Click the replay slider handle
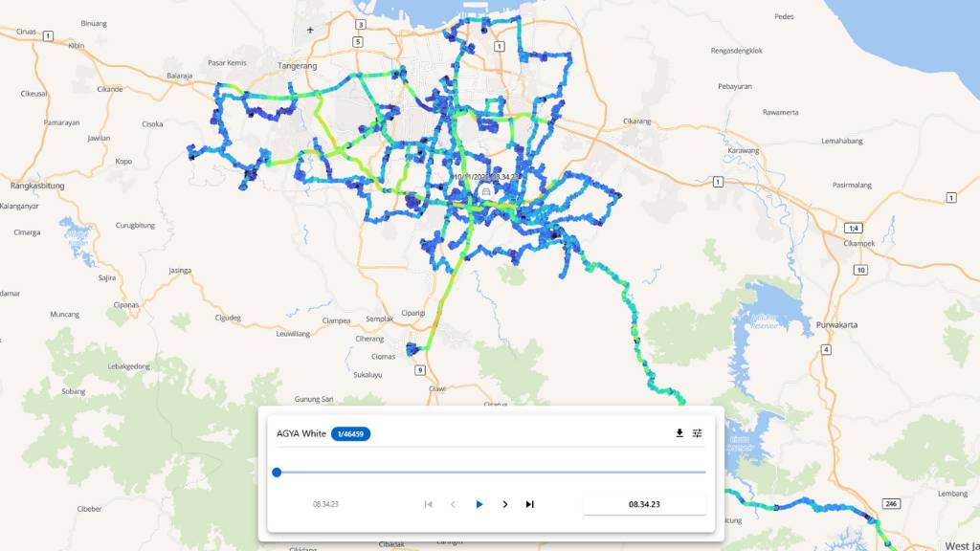The image size is (980, 551). [277, 472]
